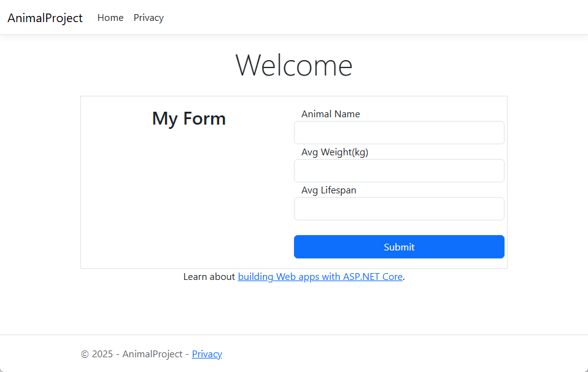Image resolution: width=588 pixels, height=372 pixels.
Task: Click the copyright 2025 footer text
Action: (132, 354)
